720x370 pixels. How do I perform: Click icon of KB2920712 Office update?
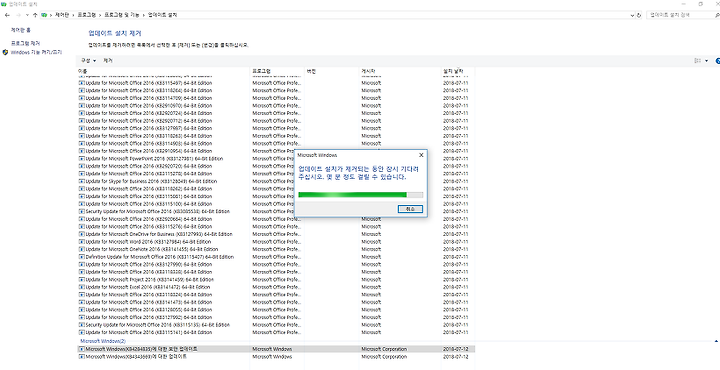[82, 121]
